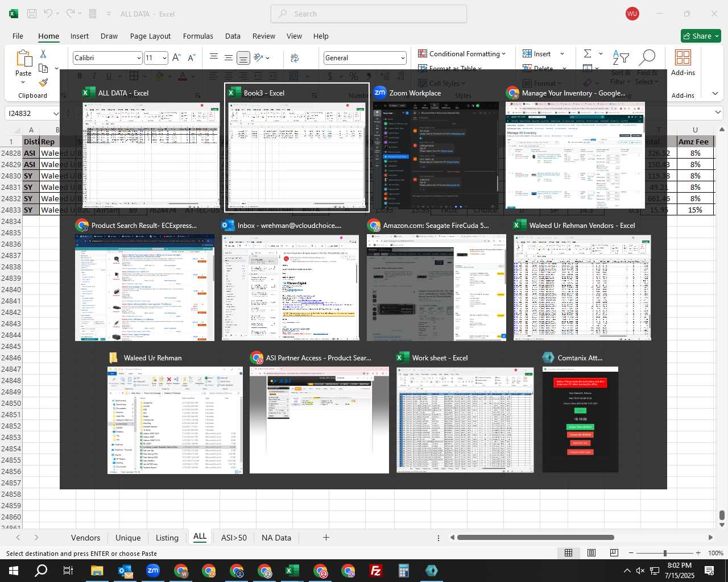728x582 pixels.
Task: Switch to the Data ribbon tab
Action: tap(233, 36)
